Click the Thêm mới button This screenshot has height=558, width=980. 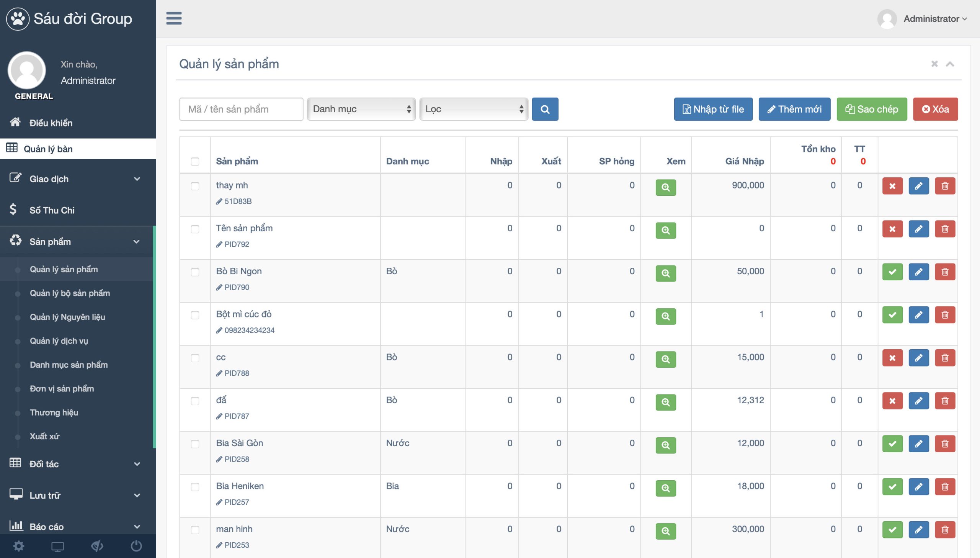794,109
